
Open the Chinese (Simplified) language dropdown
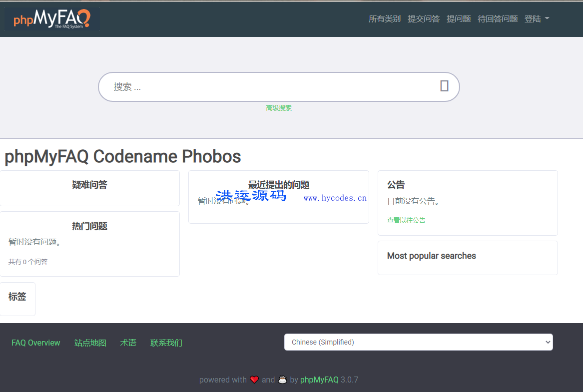pyautogui.click(x=418, y=342)
